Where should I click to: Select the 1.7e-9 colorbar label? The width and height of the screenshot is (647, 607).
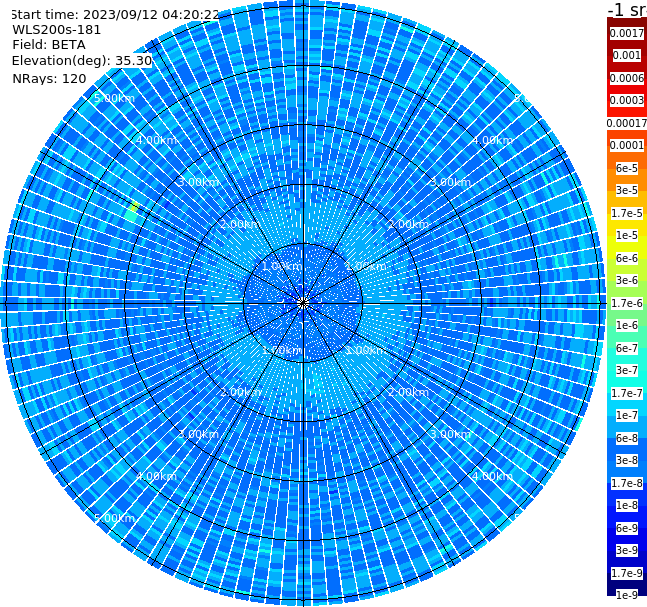627,573
